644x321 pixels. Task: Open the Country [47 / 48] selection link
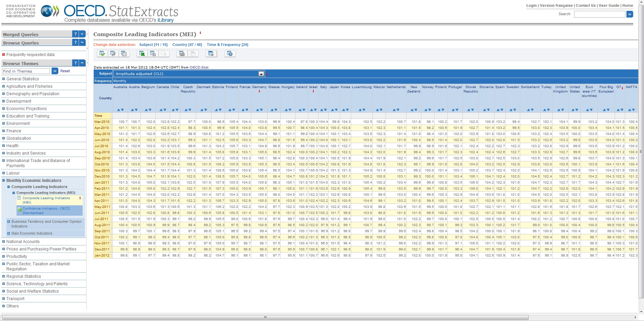point(187,44)
